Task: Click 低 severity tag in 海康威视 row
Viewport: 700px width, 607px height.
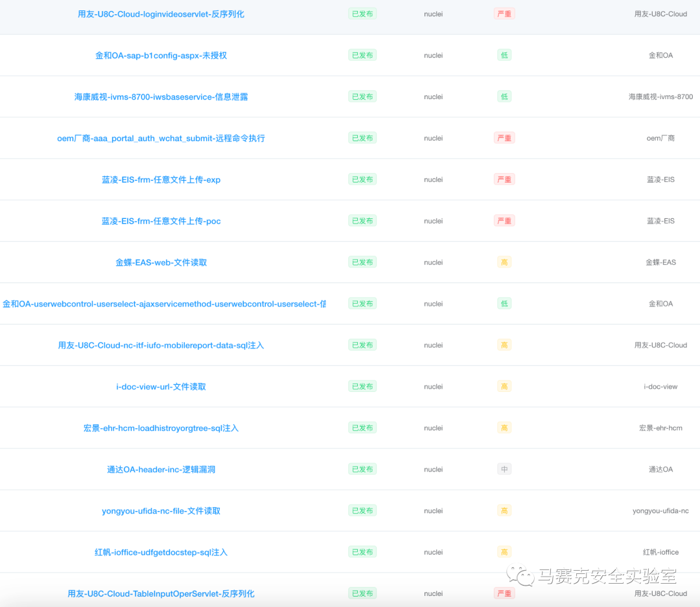Action: point(504,97)
